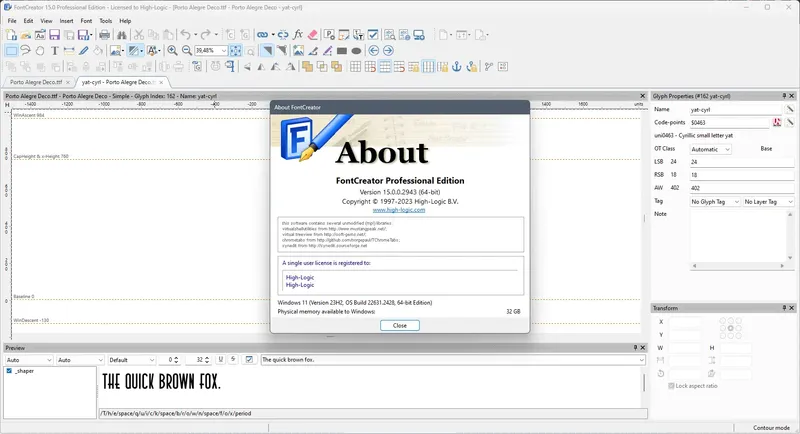Click the Save floppy disk icon
This screenshot has height=434, width=800.
click(x=54, y=35)
